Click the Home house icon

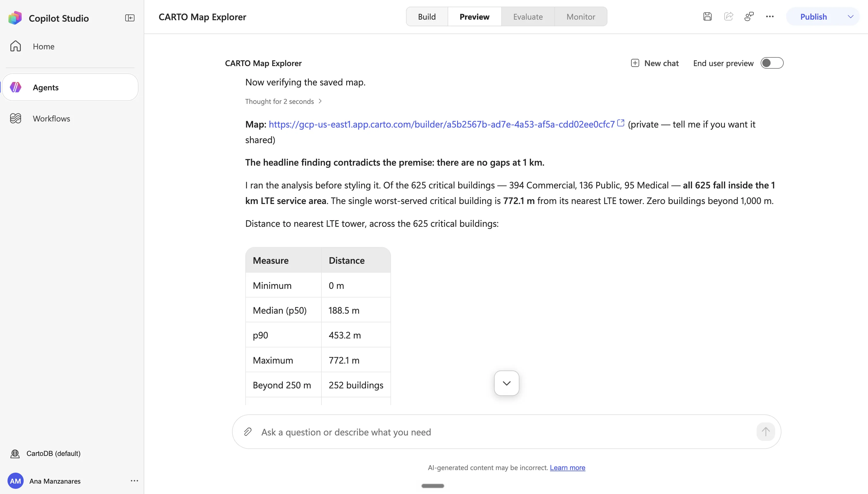pyautogui.click(x=16, y=46)
